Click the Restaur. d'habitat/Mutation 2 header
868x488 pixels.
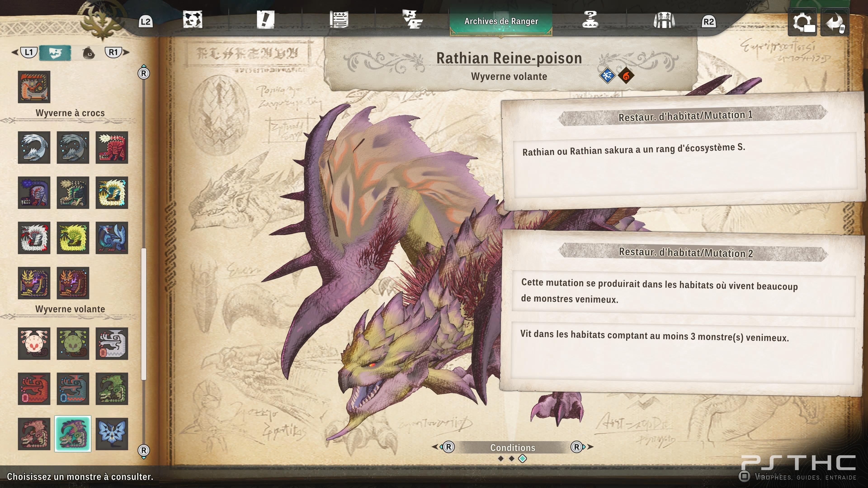click(x=686, y=253)
